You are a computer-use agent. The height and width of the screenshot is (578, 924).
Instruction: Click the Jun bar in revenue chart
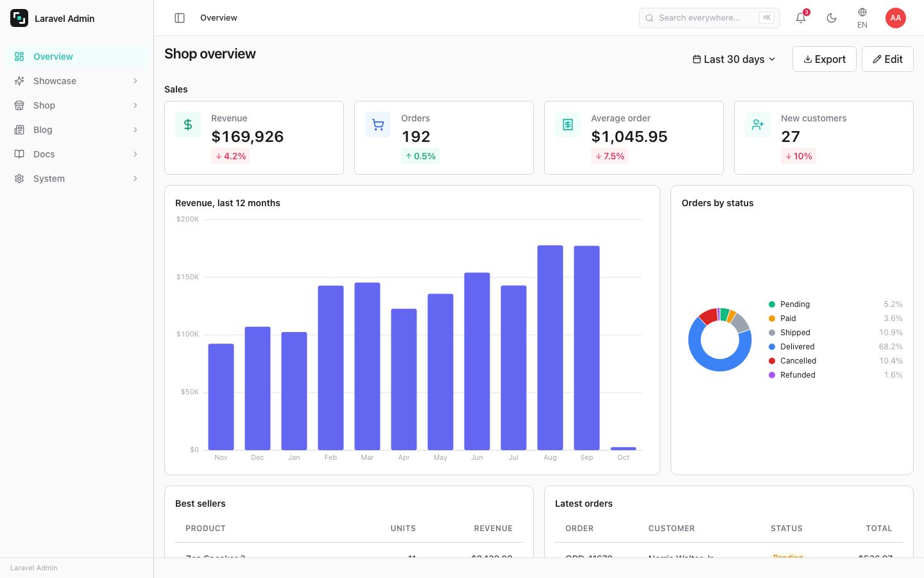[x=477, y=361]
